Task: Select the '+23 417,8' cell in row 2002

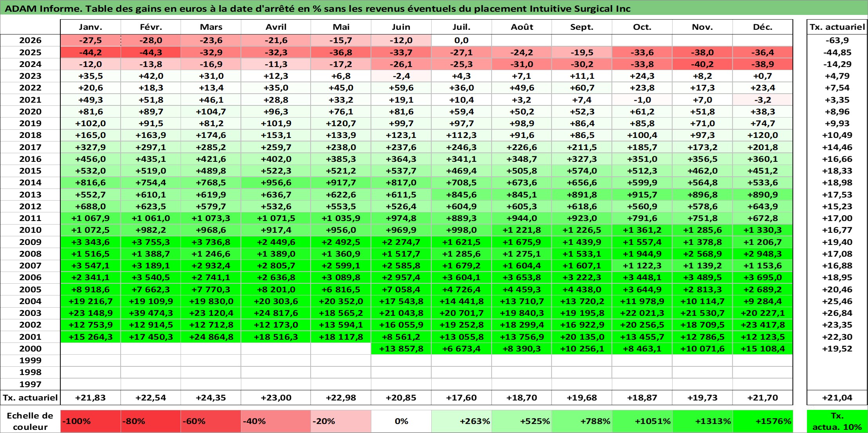Action: (x=763, y=324)
